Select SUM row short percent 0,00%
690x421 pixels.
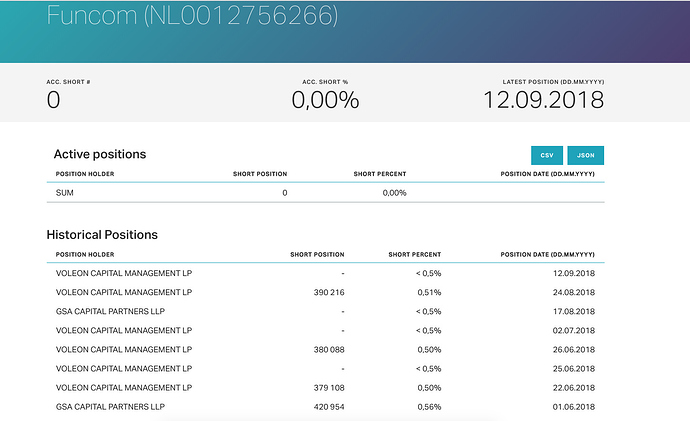(x=394, y=193)
